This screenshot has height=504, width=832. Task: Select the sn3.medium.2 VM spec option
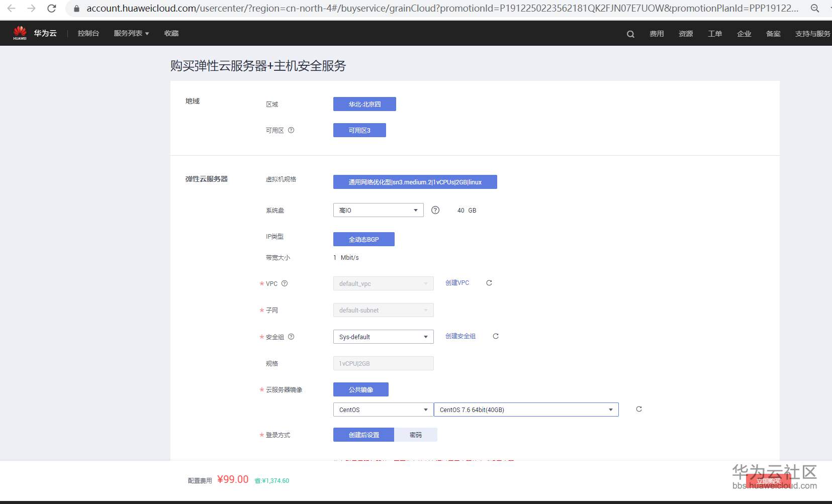(x=415, y=182)
